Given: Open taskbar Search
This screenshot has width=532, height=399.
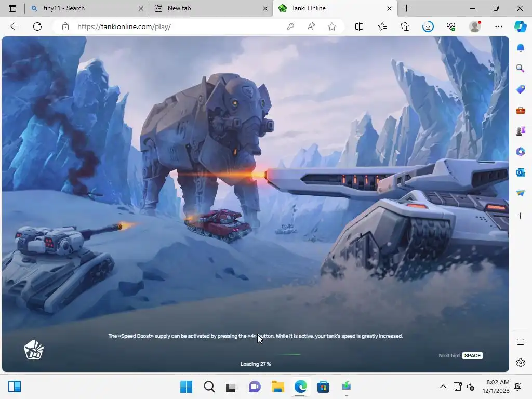Looking at the screenshot, I should (209, 387).
